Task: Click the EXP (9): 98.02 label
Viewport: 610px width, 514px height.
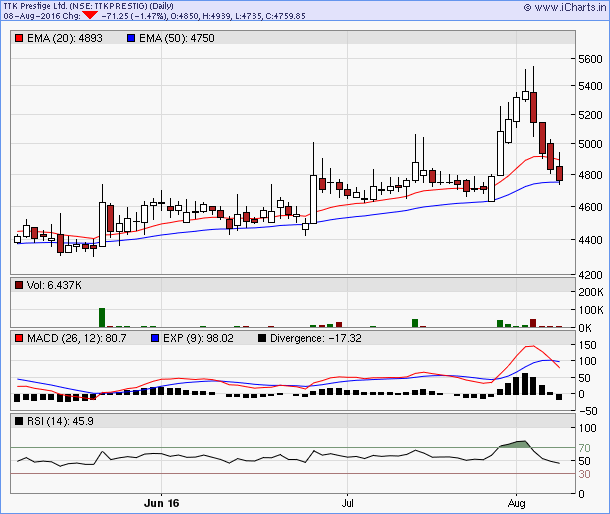Action: 198,338
